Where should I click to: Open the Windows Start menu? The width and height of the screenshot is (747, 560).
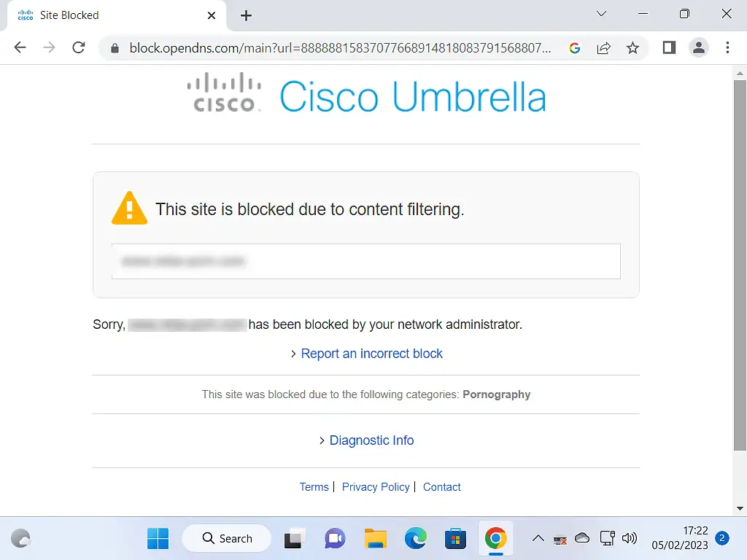[158, 539]
